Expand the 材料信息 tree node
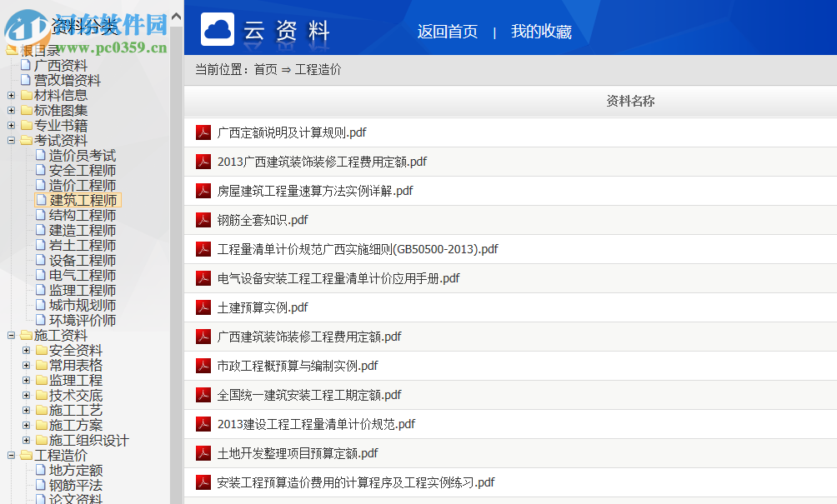The width and height of the screenshot is (837, 504). tap(13, 94)
